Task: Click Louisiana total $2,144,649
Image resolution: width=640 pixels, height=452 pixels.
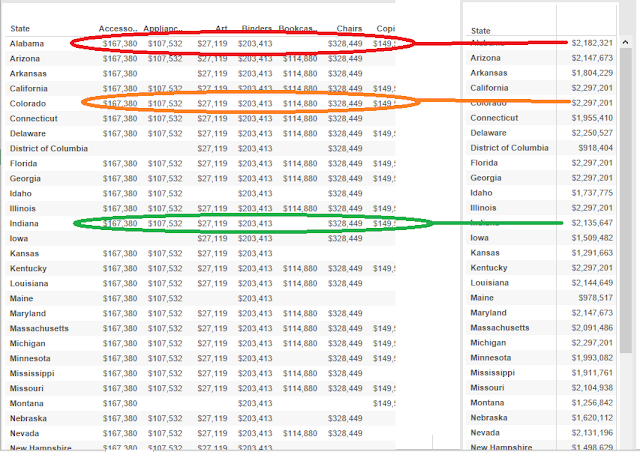Action: click(x=592, y=283)
